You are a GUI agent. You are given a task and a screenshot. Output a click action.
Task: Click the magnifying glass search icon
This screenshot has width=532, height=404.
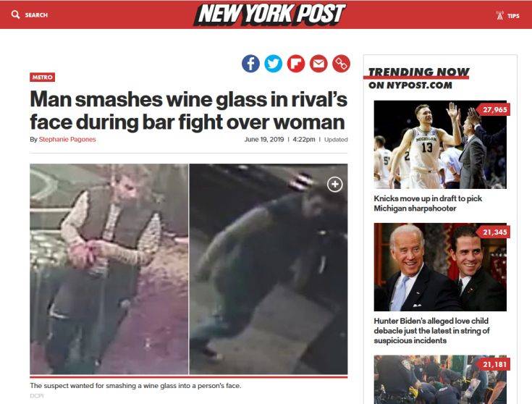[x=15, y=14]
